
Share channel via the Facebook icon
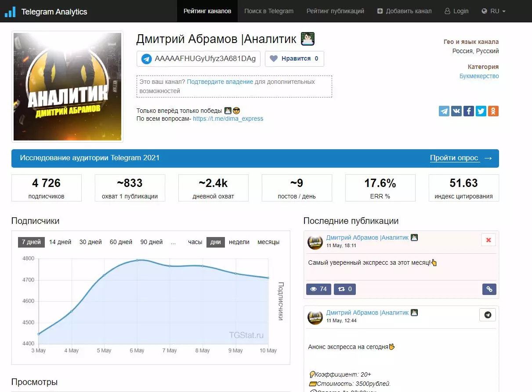(x=469, y=111)
